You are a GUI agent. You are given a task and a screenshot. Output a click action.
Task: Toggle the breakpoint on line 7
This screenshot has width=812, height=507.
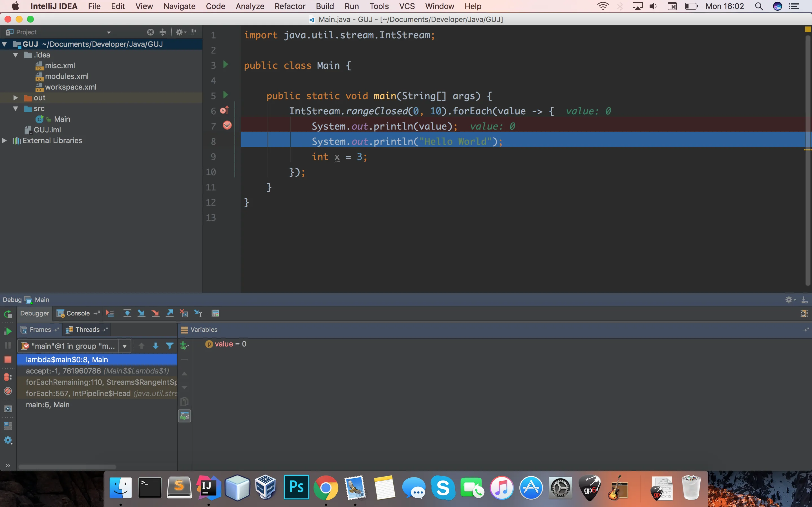[227, 125]
